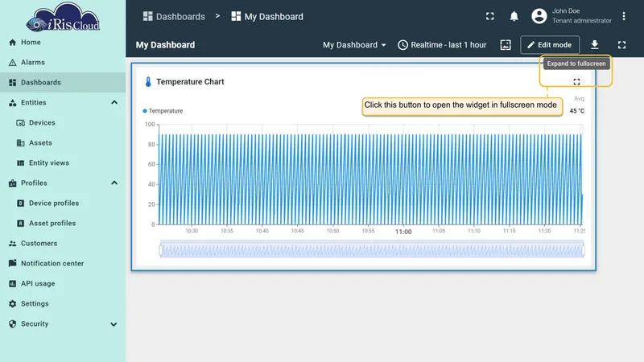Click the export dashboard download icon
The width and height of the screenshot is (644, 362).
(x=594, y=45)
